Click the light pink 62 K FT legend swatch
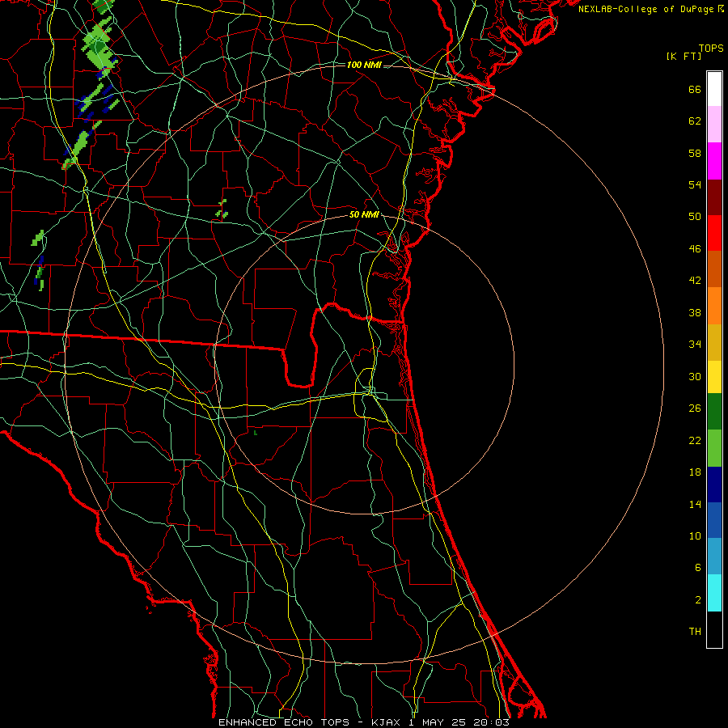 [714, 125]
